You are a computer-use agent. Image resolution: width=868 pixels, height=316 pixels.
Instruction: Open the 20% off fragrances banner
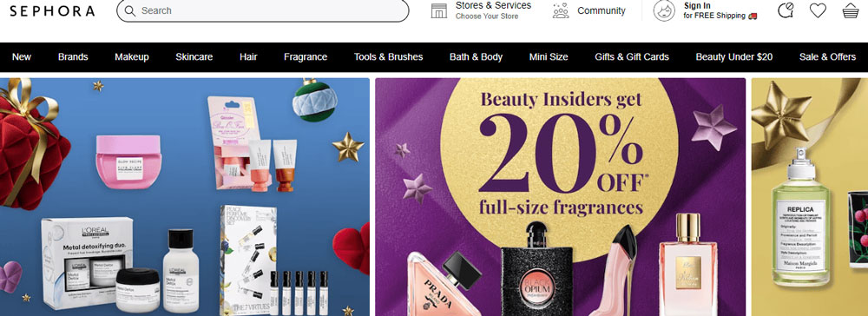560,197
